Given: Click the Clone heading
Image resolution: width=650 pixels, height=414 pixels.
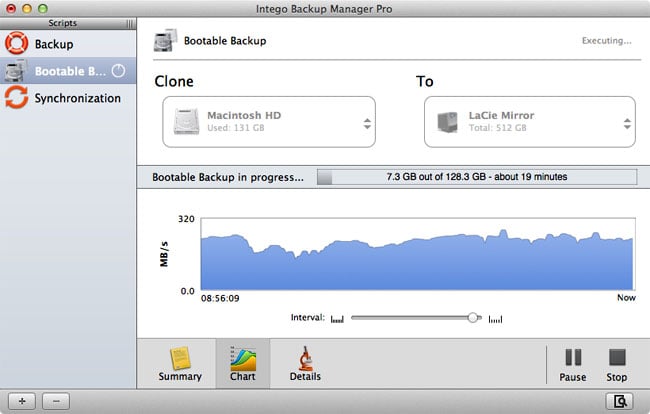Looking at the screenshot, I should coord(174,81).
